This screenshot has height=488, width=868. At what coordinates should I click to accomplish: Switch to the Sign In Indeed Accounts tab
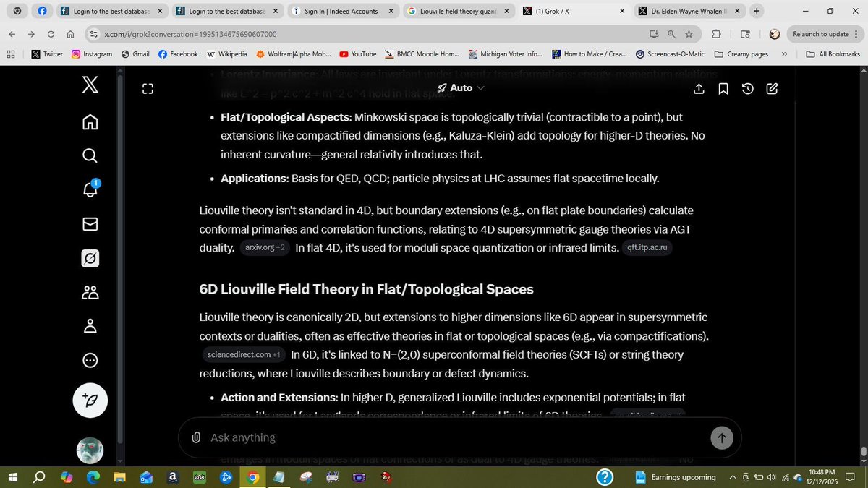(x=343, y=11)
